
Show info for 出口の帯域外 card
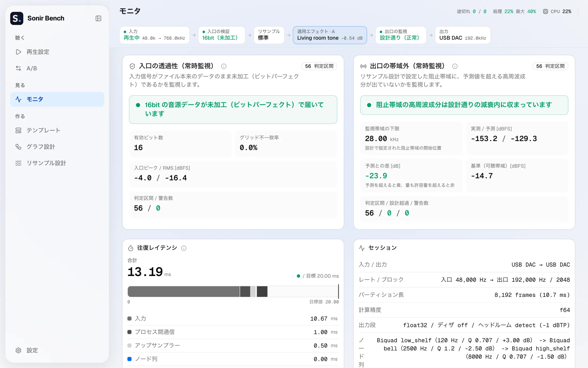coord(455,66)
